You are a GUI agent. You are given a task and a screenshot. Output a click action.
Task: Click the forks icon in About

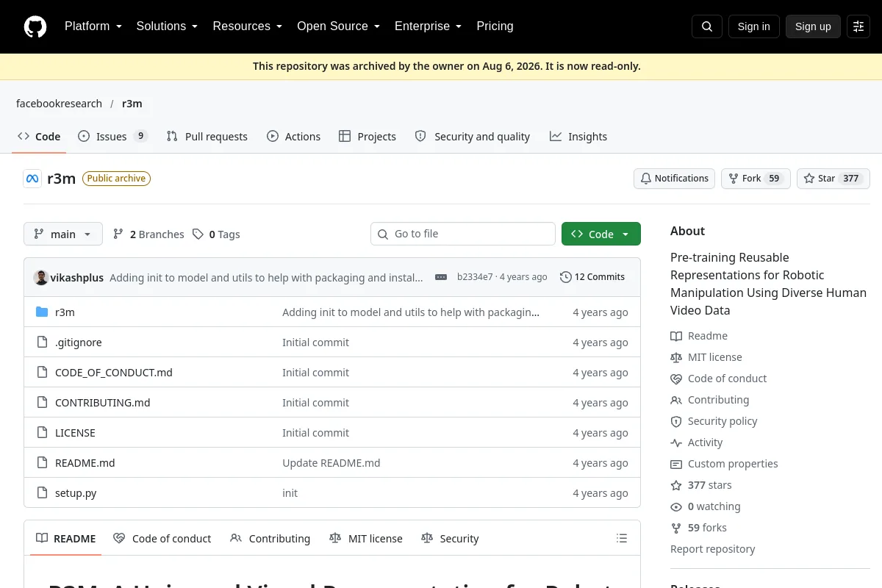(x=676, y=528)
